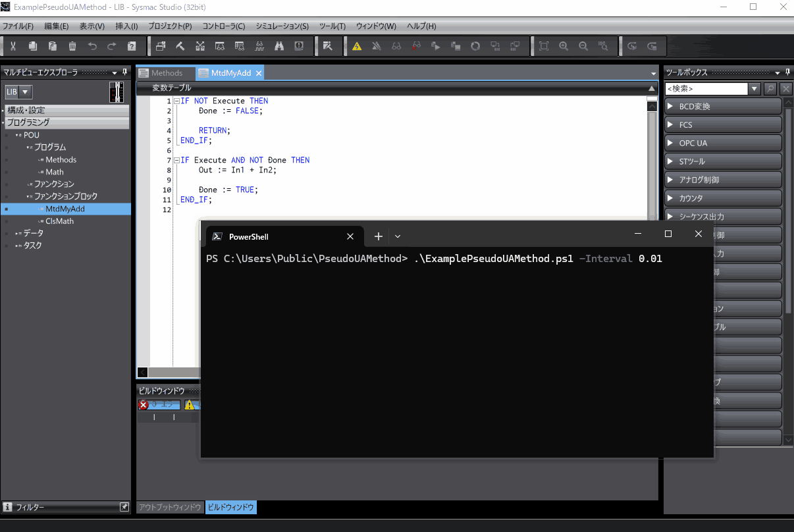The height and width of the screenshot is (532, 794).
Task: Open PowerShell new-tab dropdown chevron
Action: [x=398, y=236]
